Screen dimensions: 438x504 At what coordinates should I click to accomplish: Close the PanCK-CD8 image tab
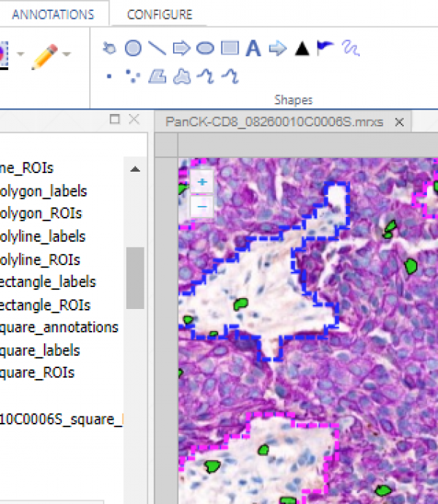tap(399, 122)
